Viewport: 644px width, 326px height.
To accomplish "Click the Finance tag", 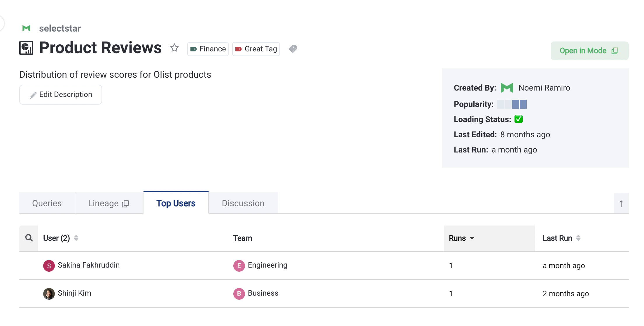I will pyautogui.click(x=208, y=49).
